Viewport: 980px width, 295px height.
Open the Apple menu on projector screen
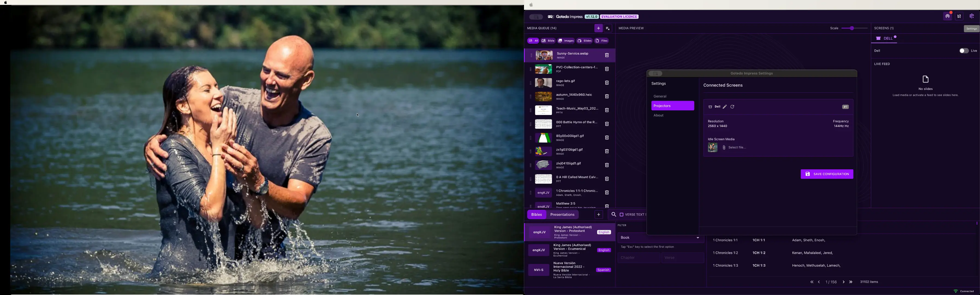click(x=5, y=3)
